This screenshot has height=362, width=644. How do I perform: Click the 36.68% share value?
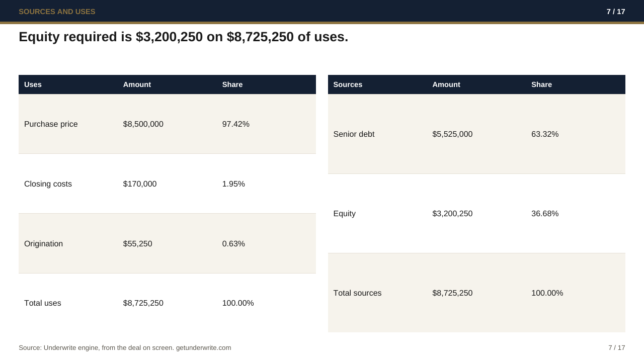(x=545, y=214)
